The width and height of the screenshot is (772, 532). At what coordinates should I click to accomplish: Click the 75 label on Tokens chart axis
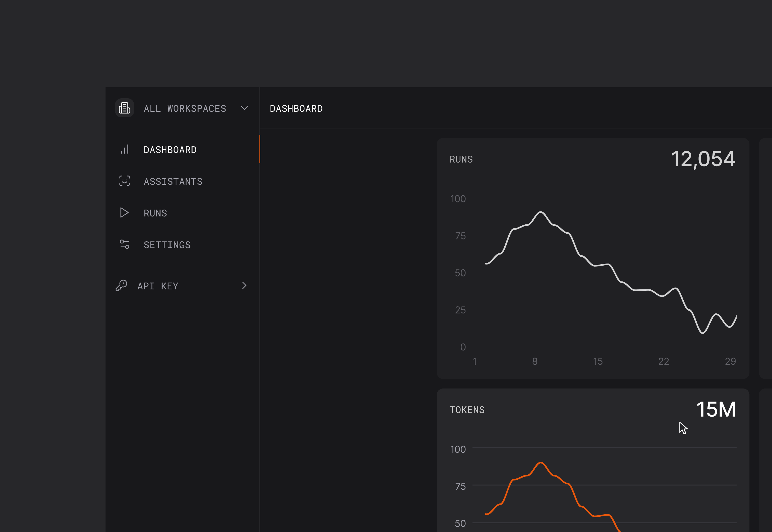[460, 486]
